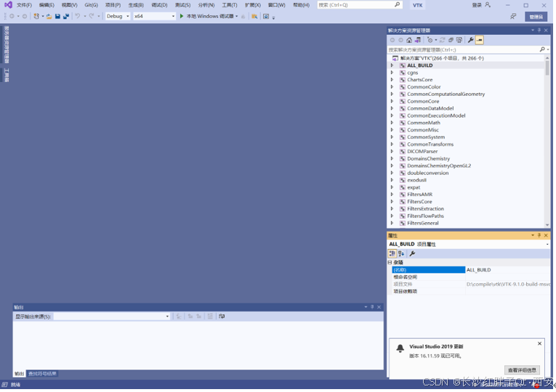Open the 生成(B) menu
The height and width of the screenshot is (392, 556).
click(x=136, y=5)
